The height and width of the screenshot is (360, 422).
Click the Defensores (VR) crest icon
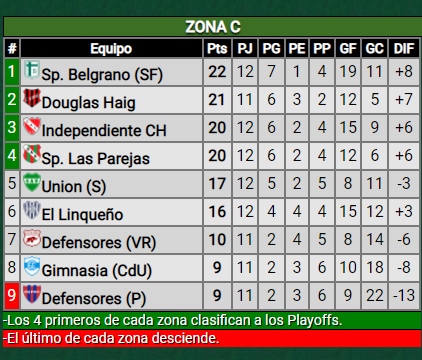click(32, 238)
